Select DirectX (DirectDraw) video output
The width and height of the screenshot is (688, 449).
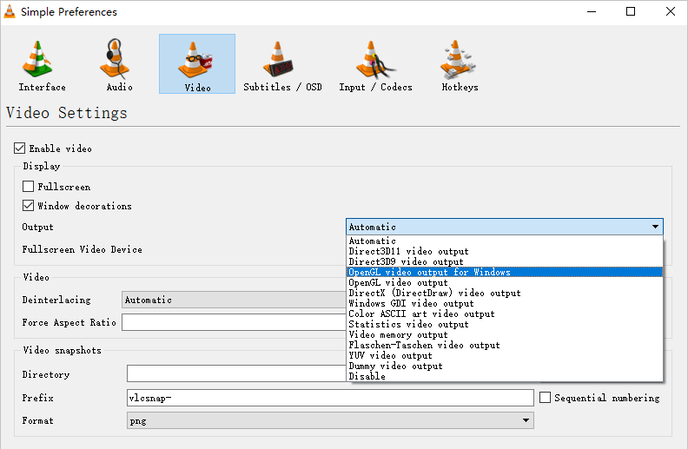click(505, 293)
